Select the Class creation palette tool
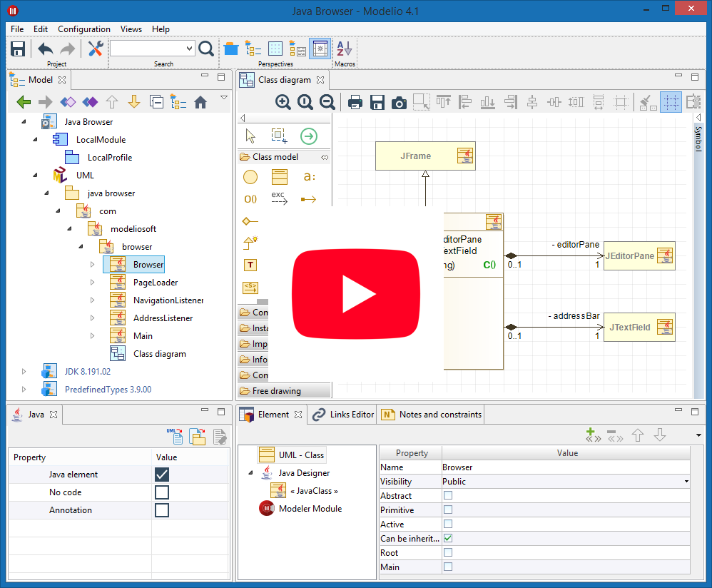 coord(279,177)
